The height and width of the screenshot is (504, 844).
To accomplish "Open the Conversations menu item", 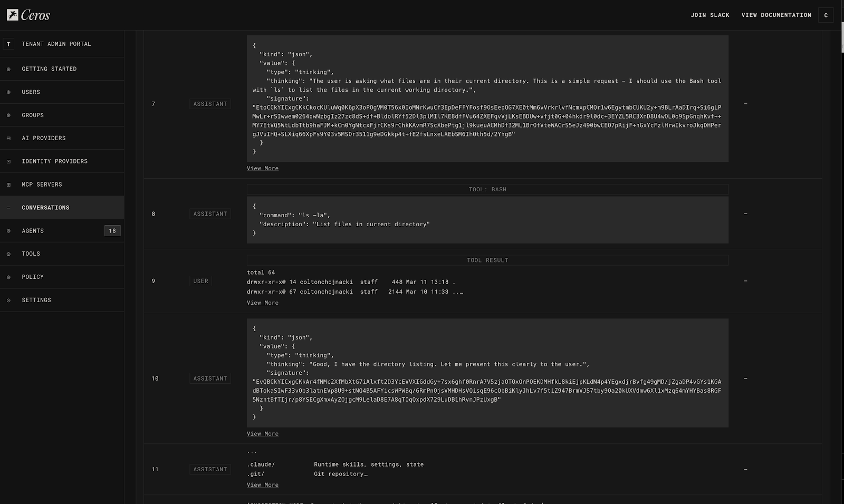I will (x=45, y=208).
